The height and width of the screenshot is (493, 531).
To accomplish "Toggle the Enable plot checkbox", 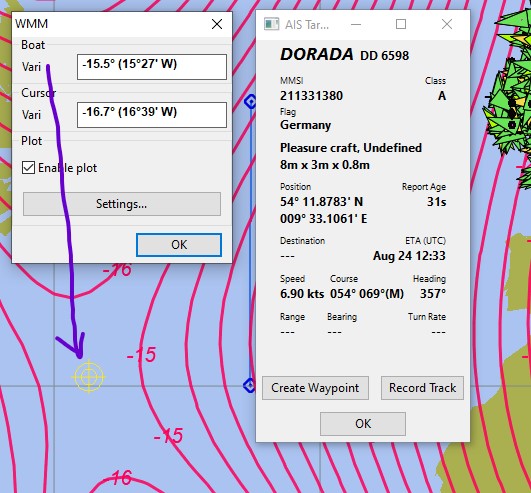I will pos(28,168).
